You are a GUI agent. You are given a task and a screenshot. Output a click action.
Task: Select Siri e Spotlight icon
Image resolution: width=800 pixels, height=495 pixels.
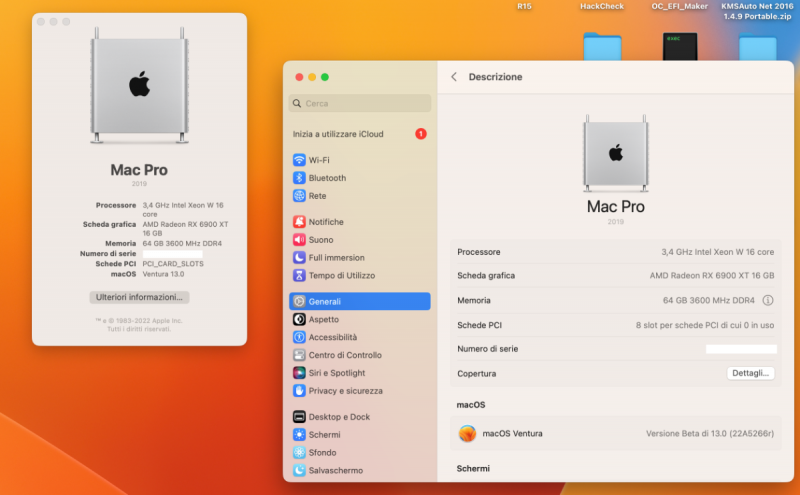click(300, 373)
